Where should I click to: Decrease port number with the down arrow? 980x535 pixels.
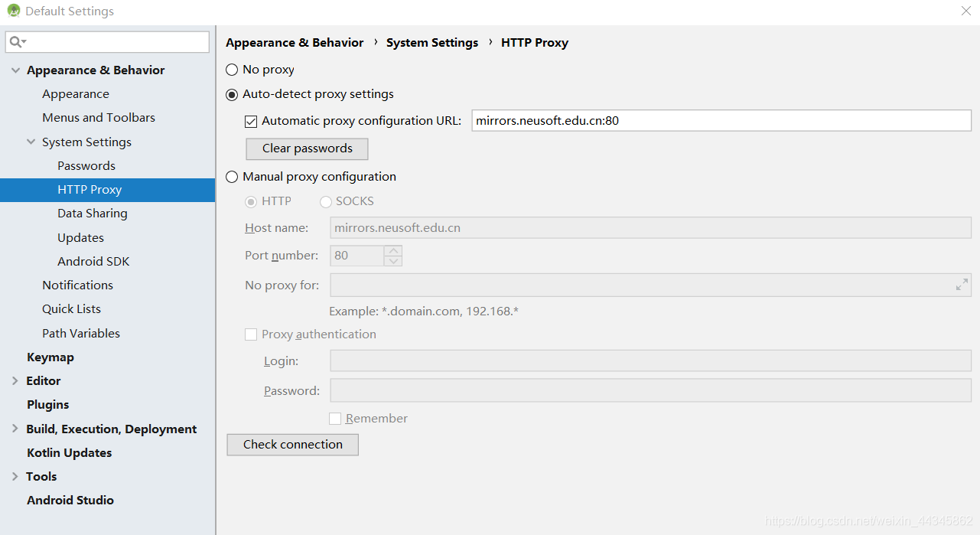point(393,261)
